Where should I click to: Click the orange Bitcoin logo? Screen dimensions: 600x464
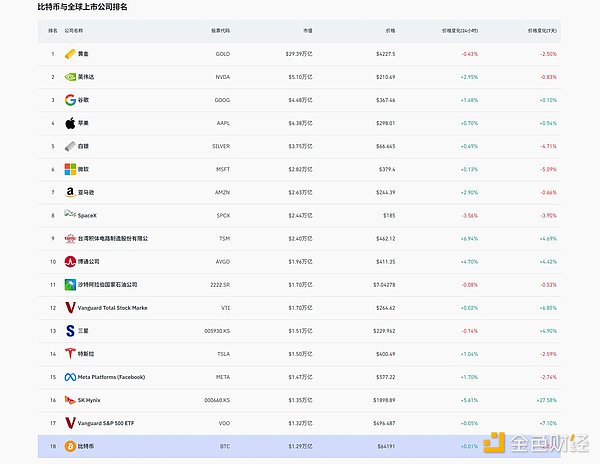(x=70, y=446)
